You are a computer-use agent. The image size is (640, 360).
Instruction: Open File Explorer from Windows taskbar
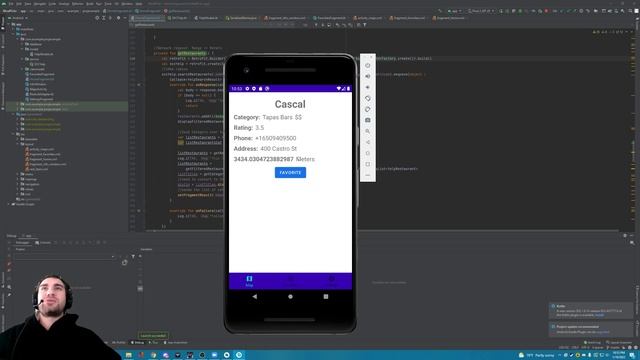pos(129,355)
